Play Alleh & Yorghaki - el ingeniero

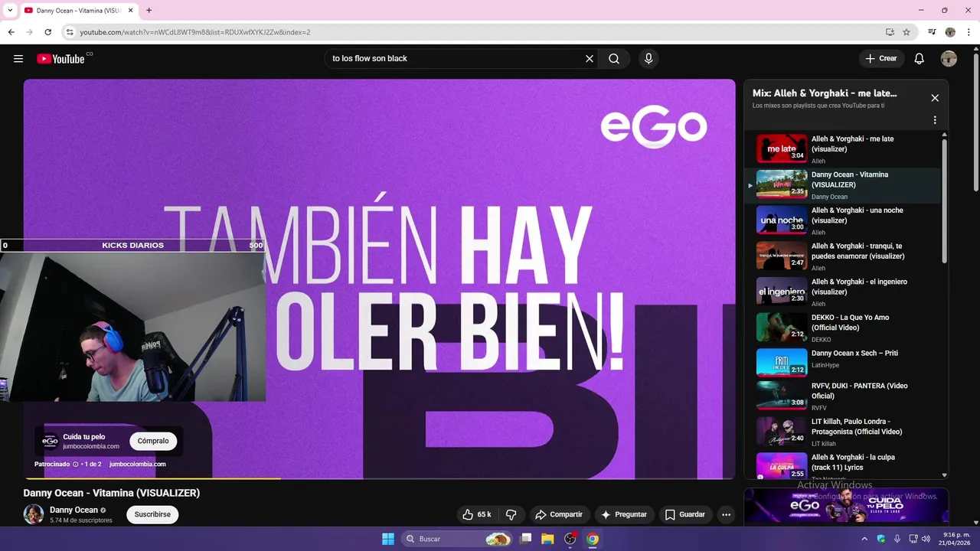(x=842, y=292)
